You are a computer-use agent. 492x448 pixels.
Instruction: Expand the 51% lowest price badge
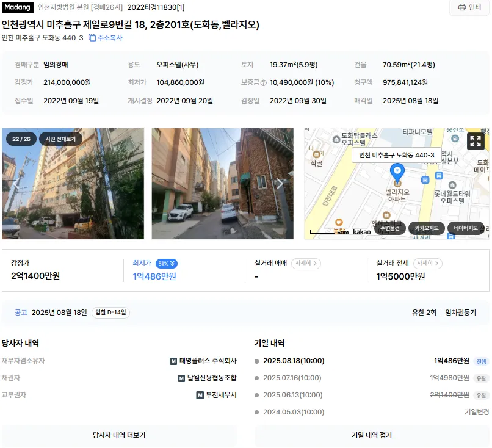pyautogui.click(x=166, y=264)
